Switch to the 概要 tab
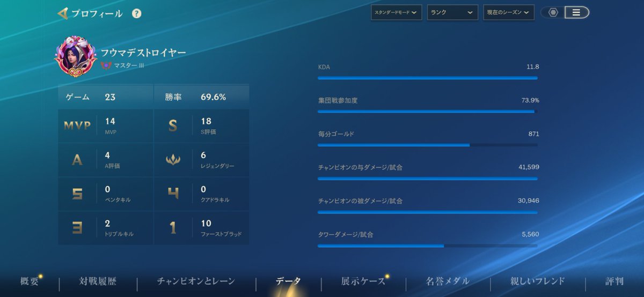Image resolution: width=644 pixels, height=297 pixels. click(x=30, y=281)
